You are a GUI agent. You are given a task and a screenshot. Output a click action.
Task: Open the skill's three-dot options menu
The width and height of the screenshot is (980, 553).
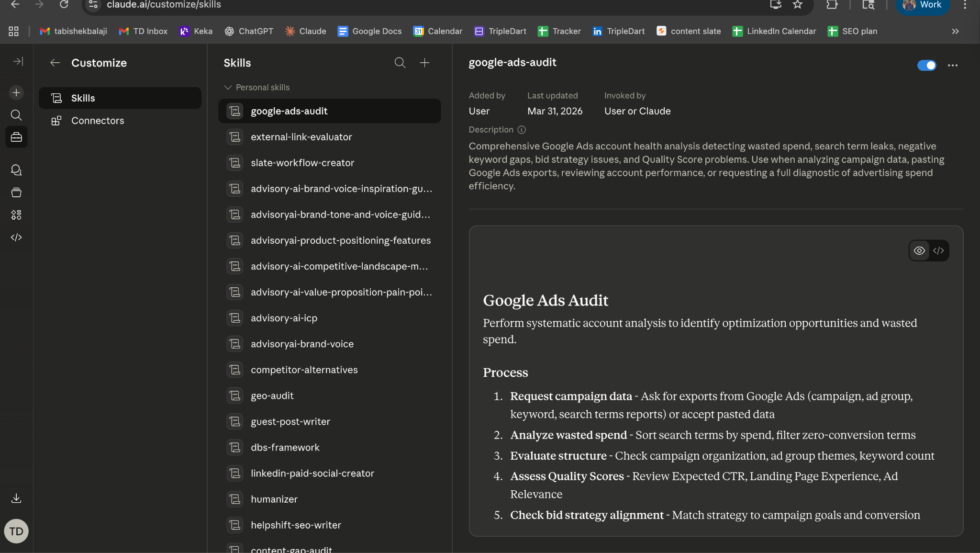point(952,65)
